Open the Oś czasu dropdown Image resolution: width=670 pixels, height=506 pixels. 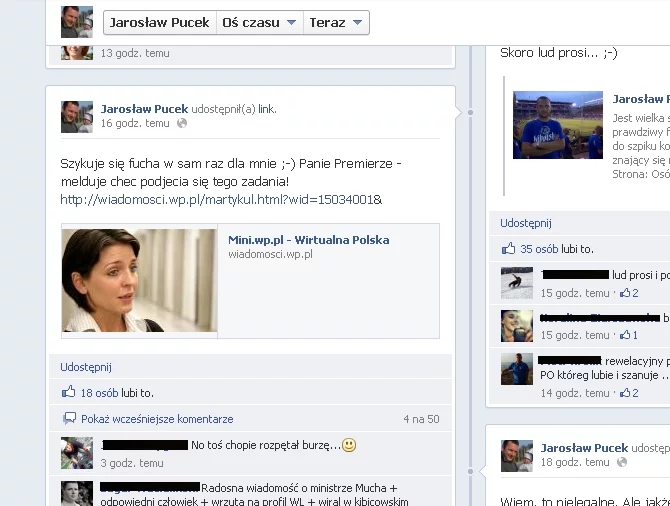tap(259, 23)
